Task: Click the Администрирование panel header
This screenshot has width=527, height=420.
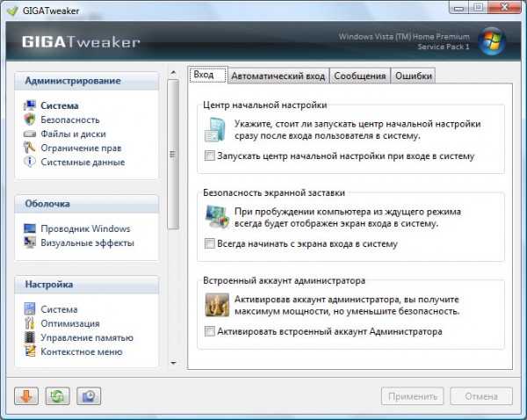Action: click(x=86, y=81)
